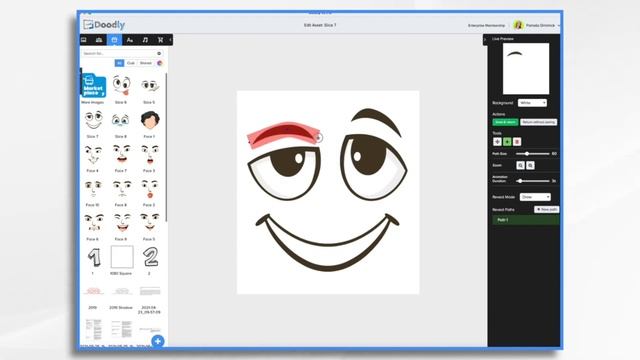The height and width of the screenshot is (360, 640).
Task: Adjust the Animation Duration slider
Action: pos(532,180)
